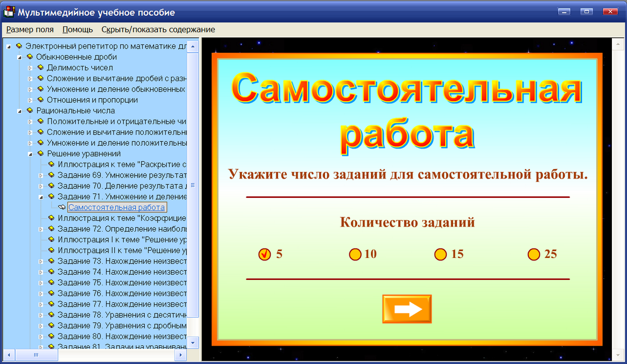Collapse the "Решение уравнений" tree branch

click(31, 154)
